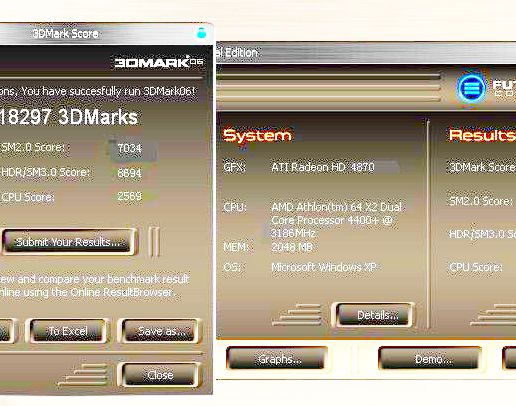The width and height of the screenshot is (516, 406).
Task: Select the 18297 3DMarks total score
Action: (x=68, y=117)
